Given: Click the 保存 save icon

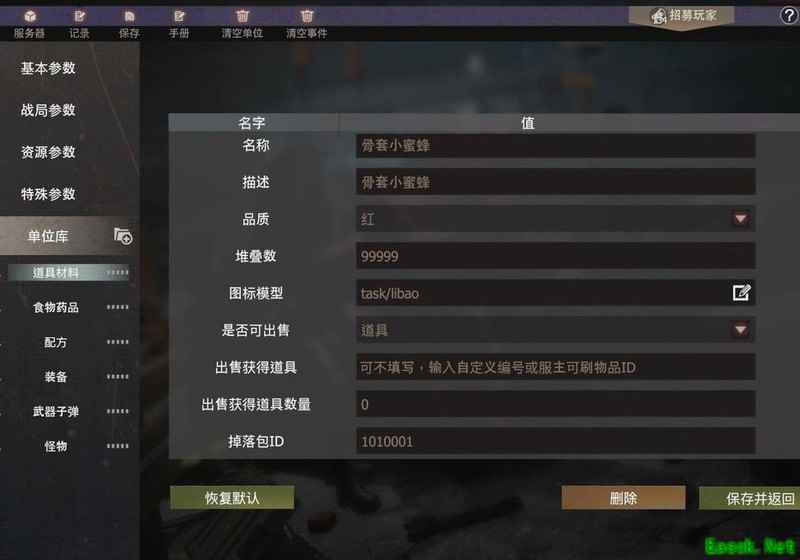Looking at the screenshot, I should point(129,16).
